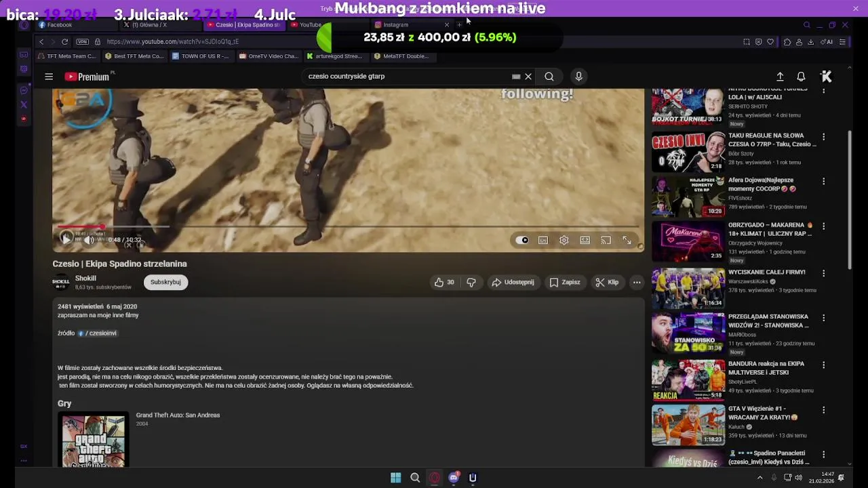Viewport: 868px width, 488px height.
Task: Open the OBRZYGADO - MAKARENA video thumbnail
Action: pyautogui.click(x=688, y=241)
